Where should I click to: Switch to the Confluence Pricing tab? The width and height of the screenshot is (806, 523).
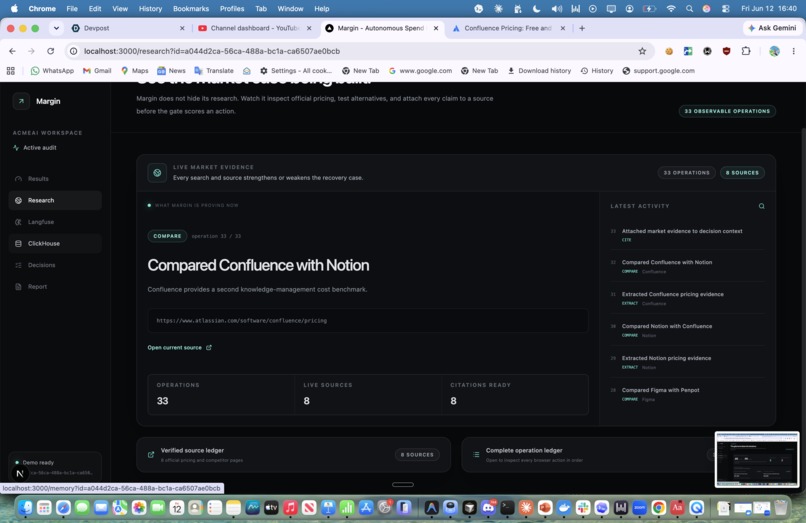[509, 28]
